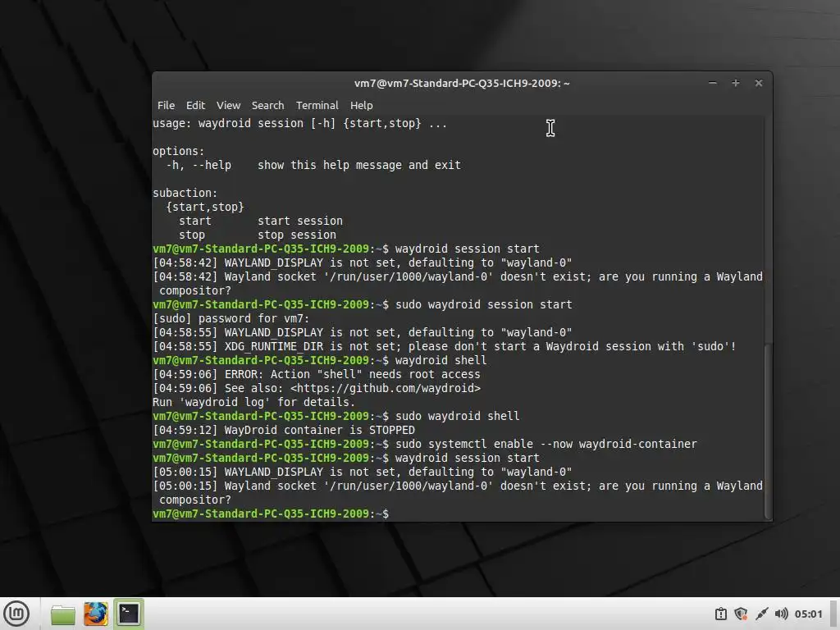Click the 'sudo waydroid shell' command text
840x630 pixels.
click(x=458, y=416)
